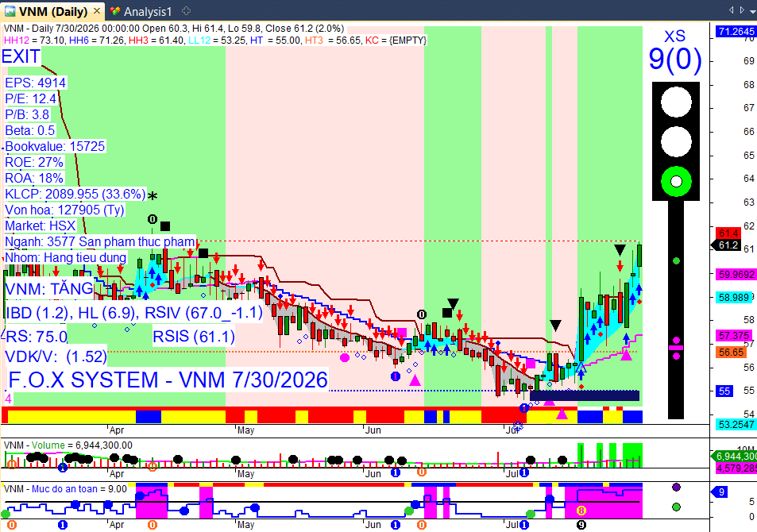Open the Analysis1 tab
The width and height of the screenshot is (757, 532).
coord(141,11)
